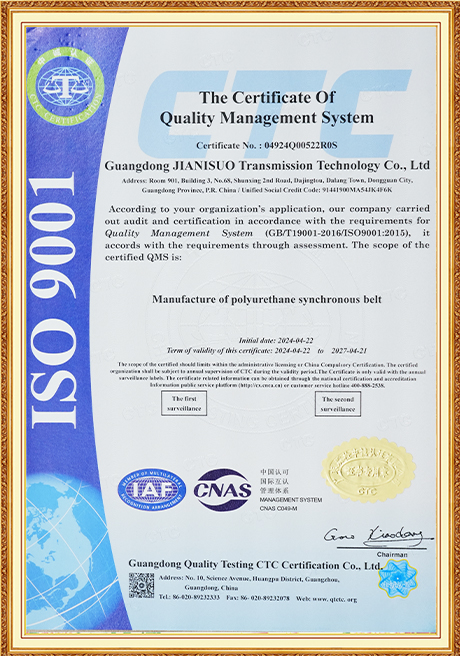
Task: Select 'The first surveillance' box
Action: point(184,404)
